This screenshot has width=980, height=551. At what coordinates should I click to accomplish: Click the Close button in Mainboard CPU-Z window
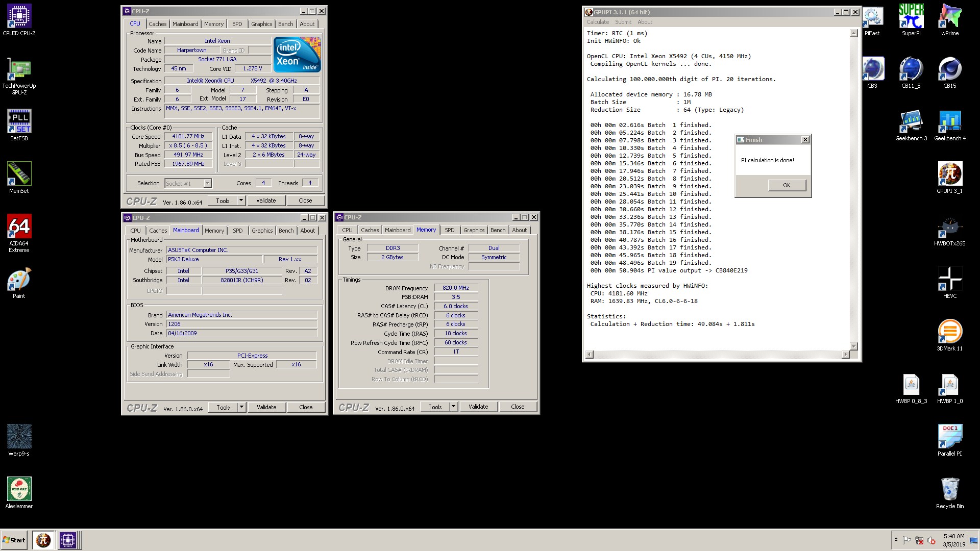(x=306, y=407)
